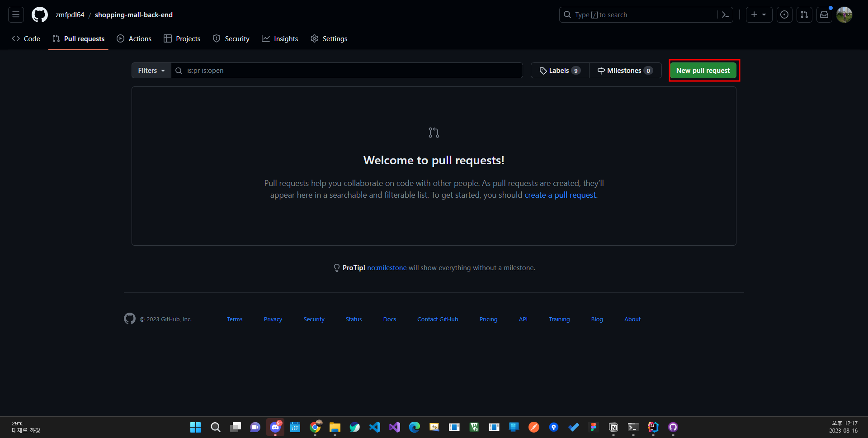This screenshot has height=438, width=868.
Task: Click the New pull request button
Action: click(x=703, y=71)
